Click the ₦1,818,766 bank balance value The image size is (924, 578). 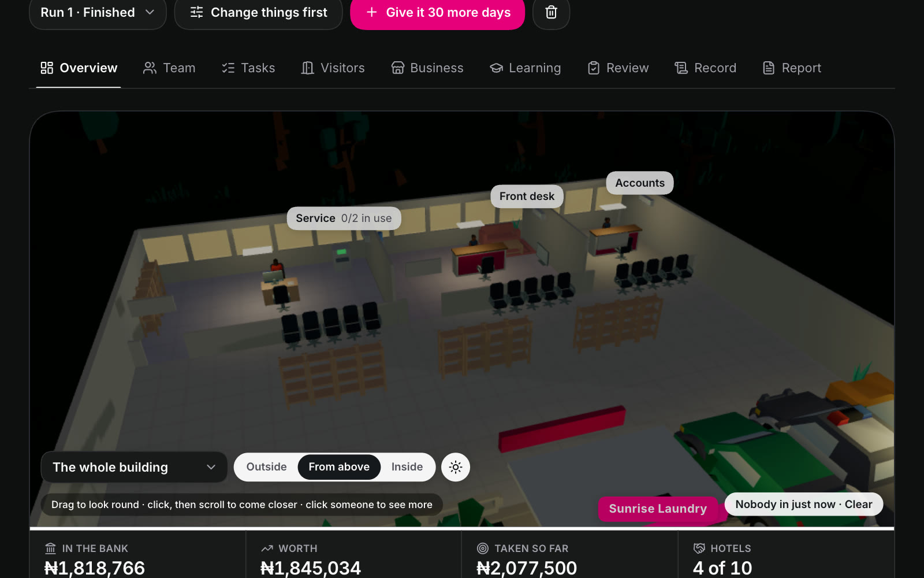[95, 568]
